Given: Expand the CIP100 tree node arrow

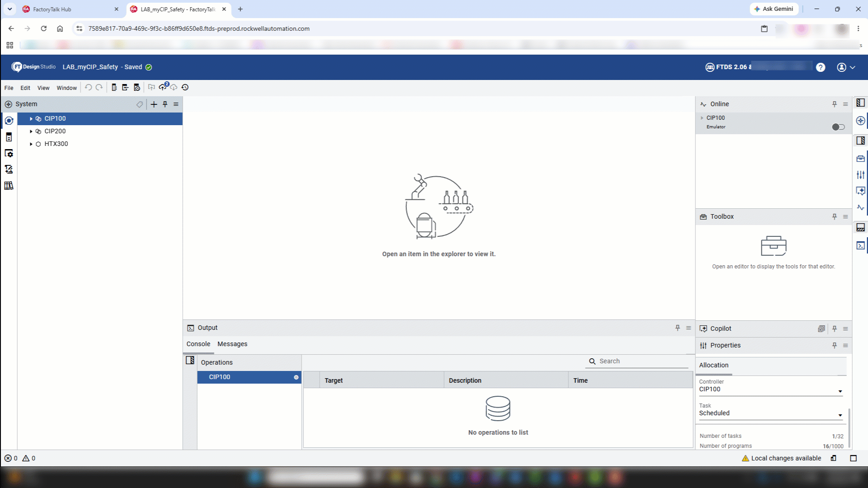Looking at the screenshot, I should pos(31,119).
